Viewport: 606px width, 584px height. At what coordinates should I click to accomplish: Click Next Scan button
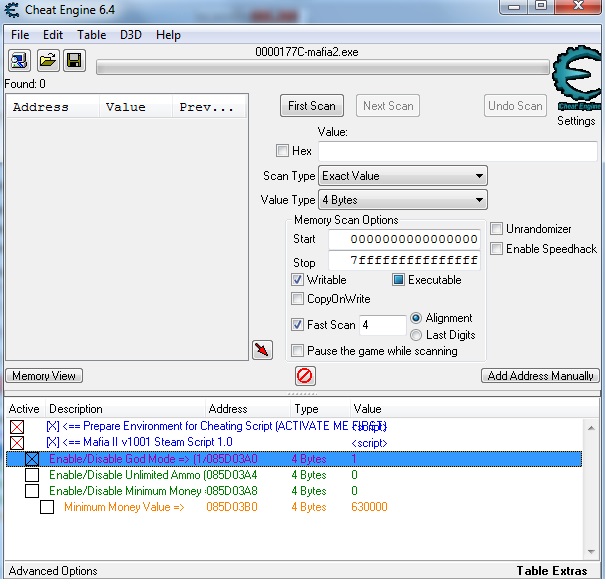click(388, 106)
